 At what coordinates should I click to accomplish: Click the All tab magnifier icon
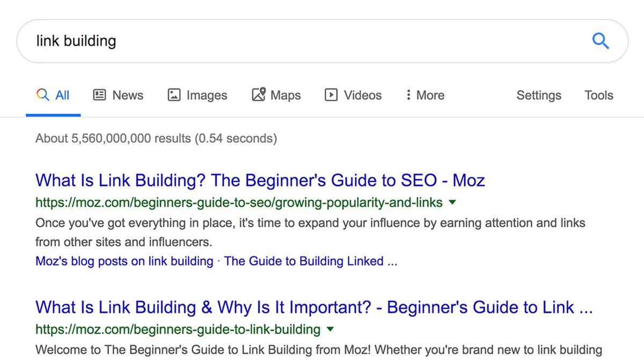click(x=43, y=94)
